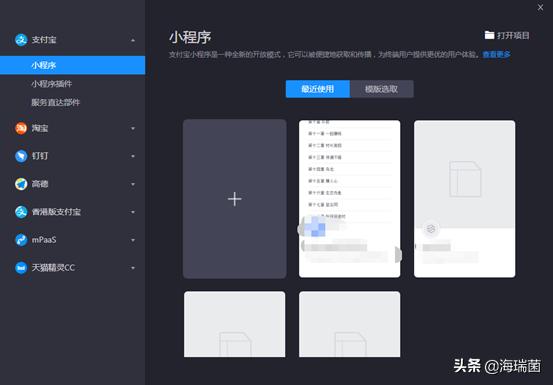The image size is (553, 385).
Task: Switch to the 模板选取 tab
Action: point(382,89)
